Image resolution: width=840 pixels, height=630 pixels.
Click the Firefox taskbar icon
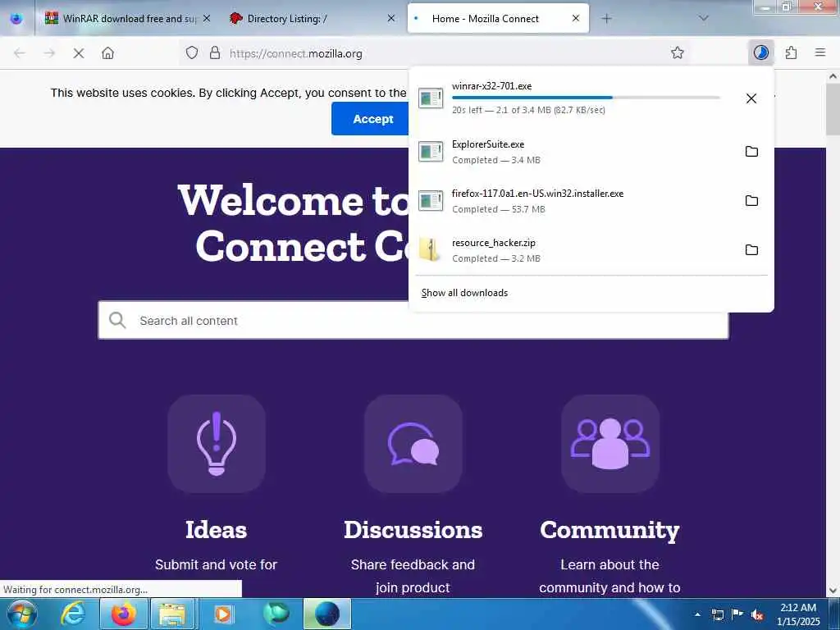pos(123,614)
